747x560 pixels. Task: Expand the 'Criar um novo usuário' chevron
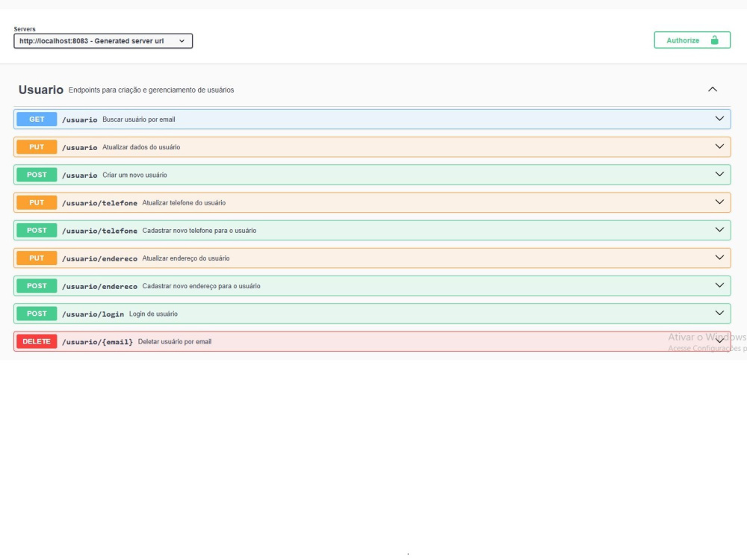[719, 174]
